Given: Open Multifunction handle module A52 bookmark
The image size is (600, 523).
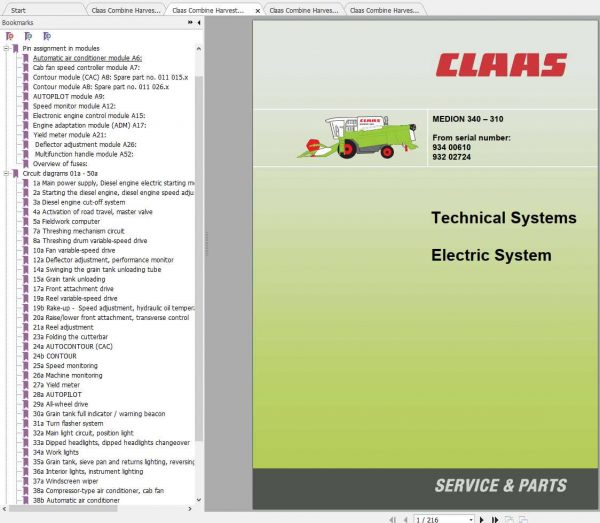Looking at the screenshot, I should [x=84, y=154].
